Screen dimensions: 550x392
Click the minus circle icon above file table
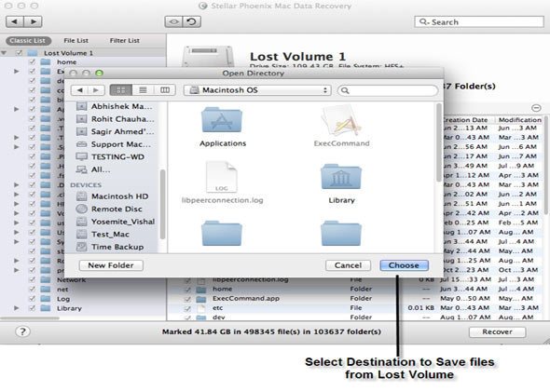536,108
